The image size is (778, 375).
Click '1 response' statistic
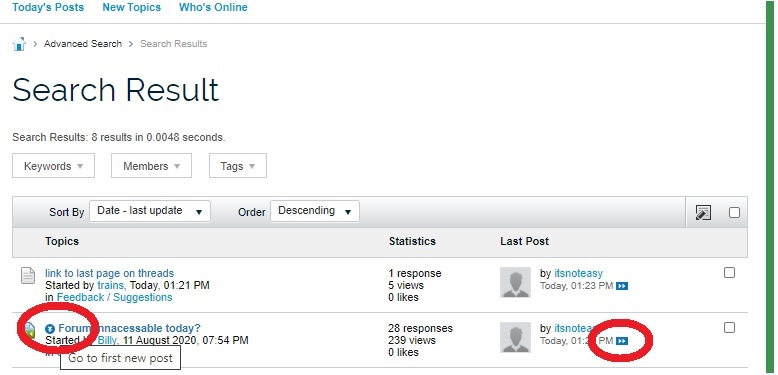tap(415, 273)
